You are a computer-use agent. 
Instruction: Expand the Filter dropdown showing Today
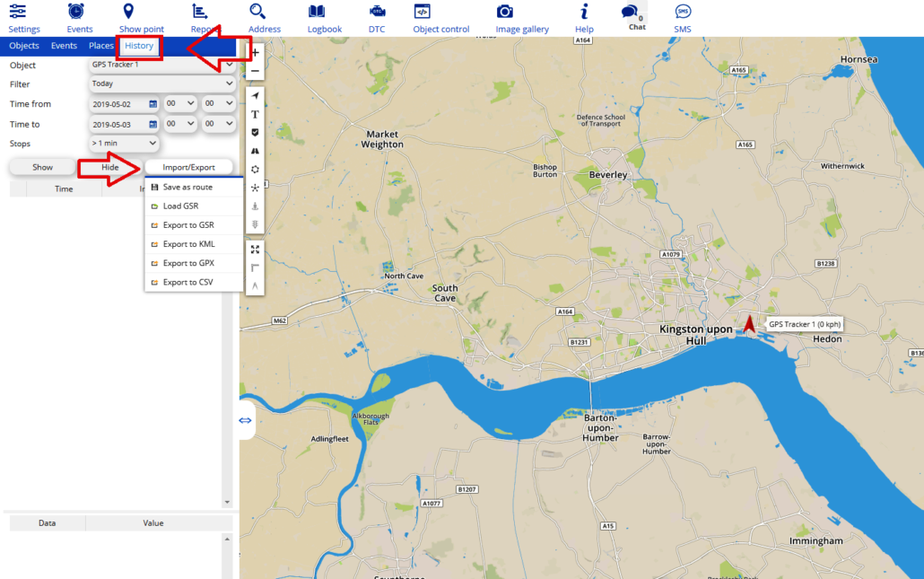[162, 83]
